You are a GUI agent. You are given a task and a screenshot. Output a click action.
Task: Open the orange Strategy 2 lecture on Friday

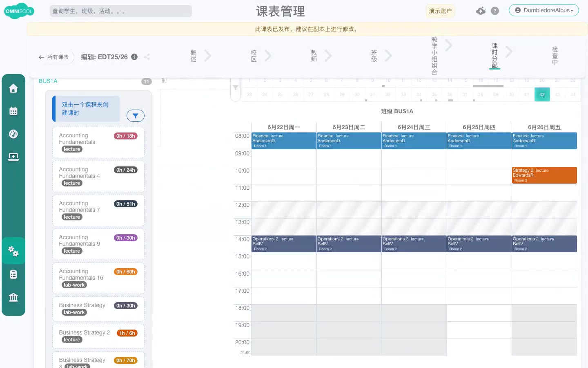544,175
